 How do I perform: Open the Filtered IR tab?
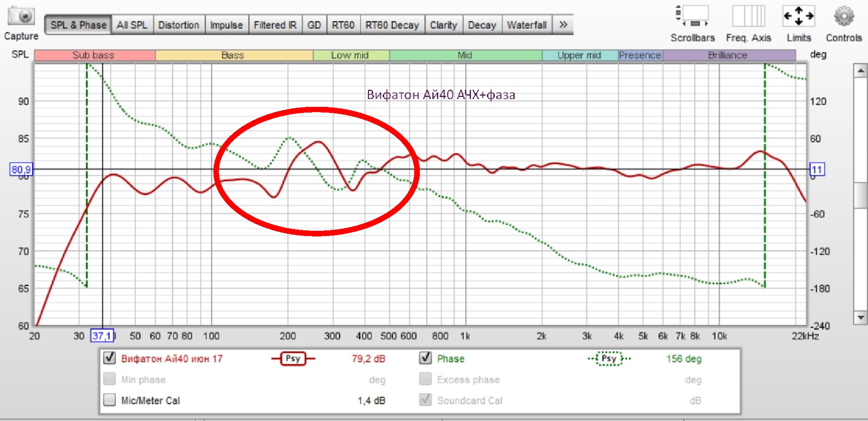tap(275, 25)
